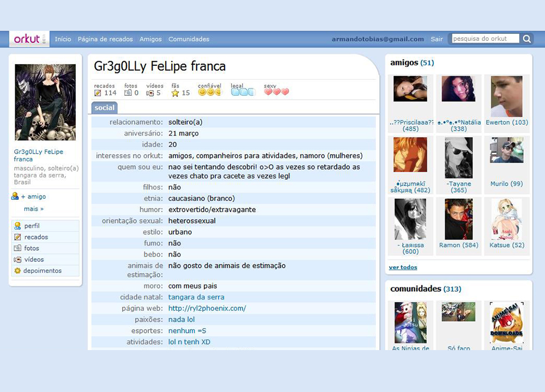Image resolution: width=545 pixels, height=392 pixels.
Task: Open the Comunidades menu item
Action: 189,39
